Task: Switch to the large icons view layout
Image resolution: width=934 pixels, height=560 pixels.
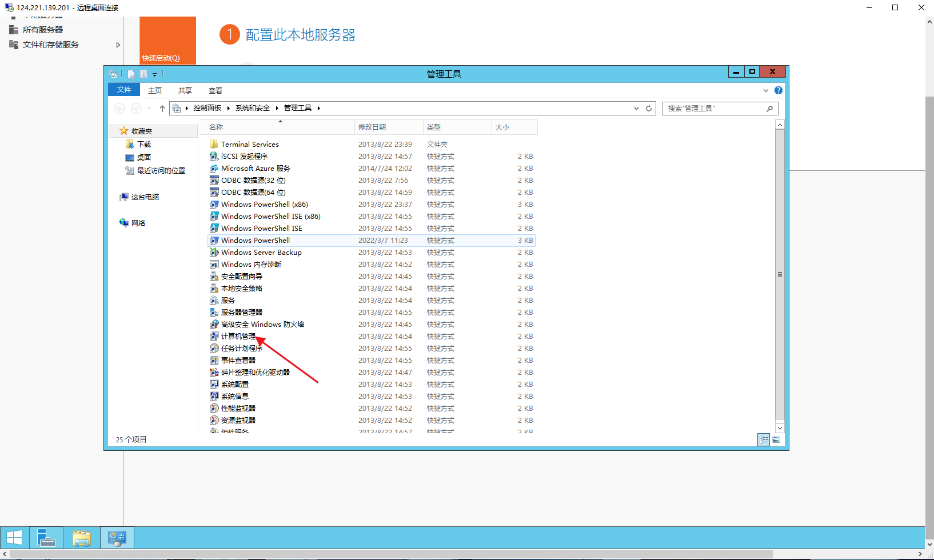Action: pos(776,439)
